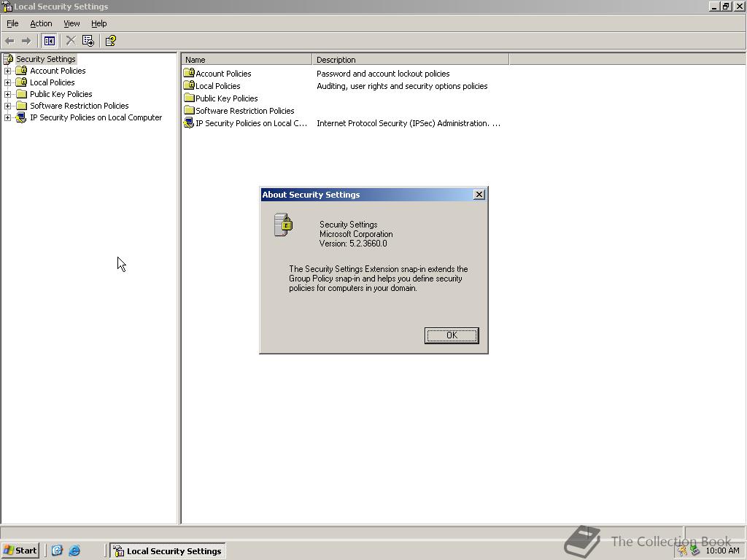Click the IP Security Policies icon in list

pyautogui.click(x=189, y=122)
